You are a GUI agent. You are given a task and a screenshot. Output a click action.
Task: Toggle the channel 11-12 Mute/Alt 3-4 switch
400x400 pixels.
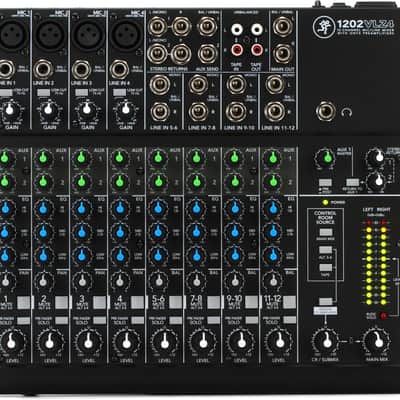[289, 303]
